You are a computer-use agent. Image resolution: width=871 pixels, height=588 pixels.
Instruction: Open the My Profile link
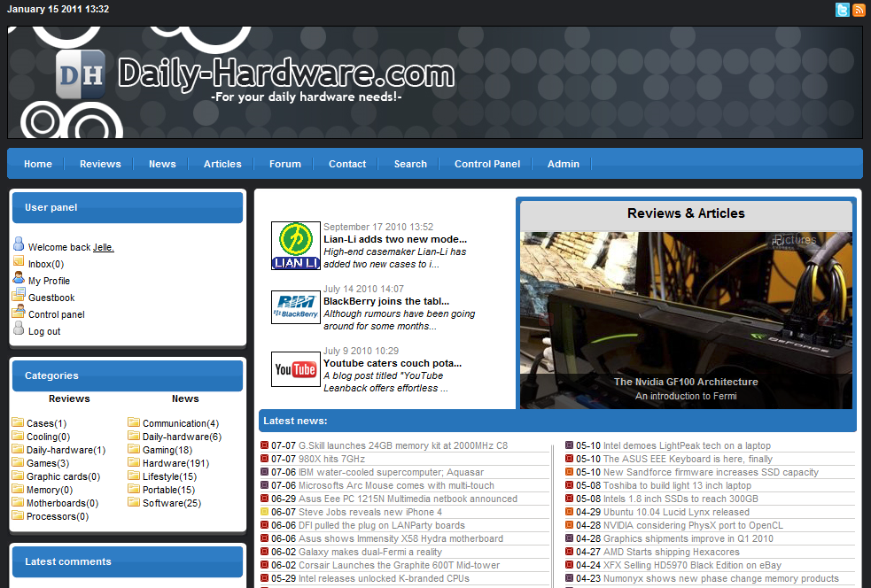click(x=49, y=281)
